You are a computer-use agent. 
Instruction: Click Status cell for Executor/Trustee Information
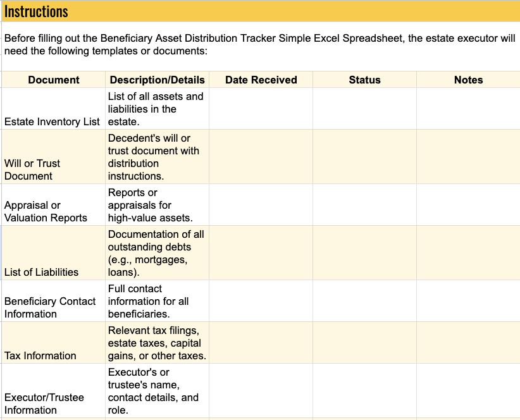(365, 391)
